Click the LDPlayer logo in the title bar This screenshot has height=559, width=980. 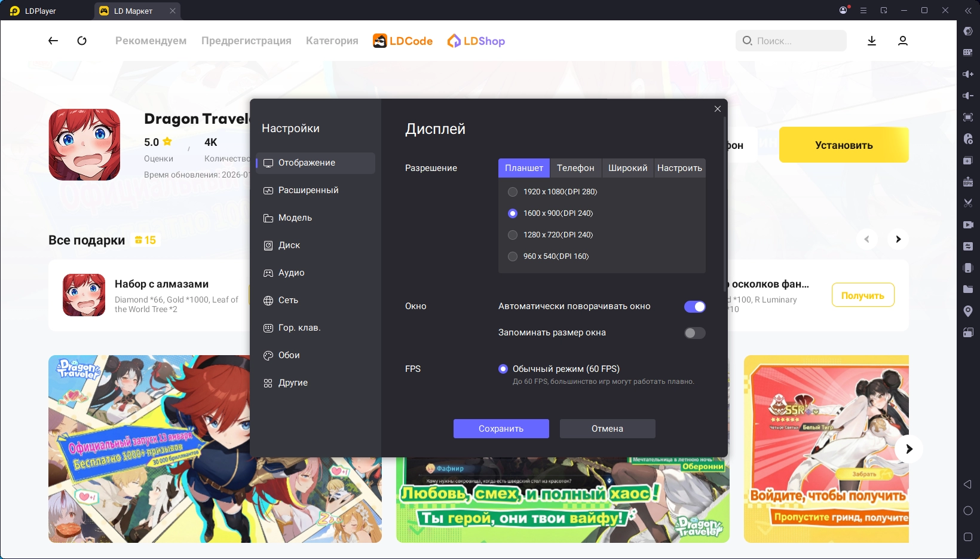15,11
